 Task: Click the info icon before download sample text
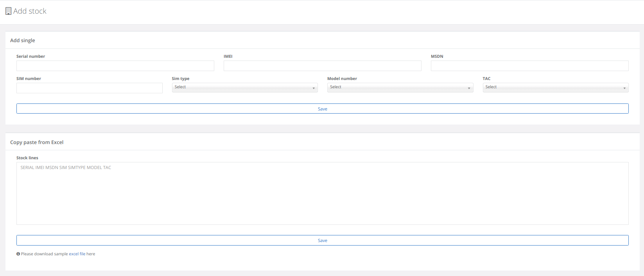[x=18, y=254]
